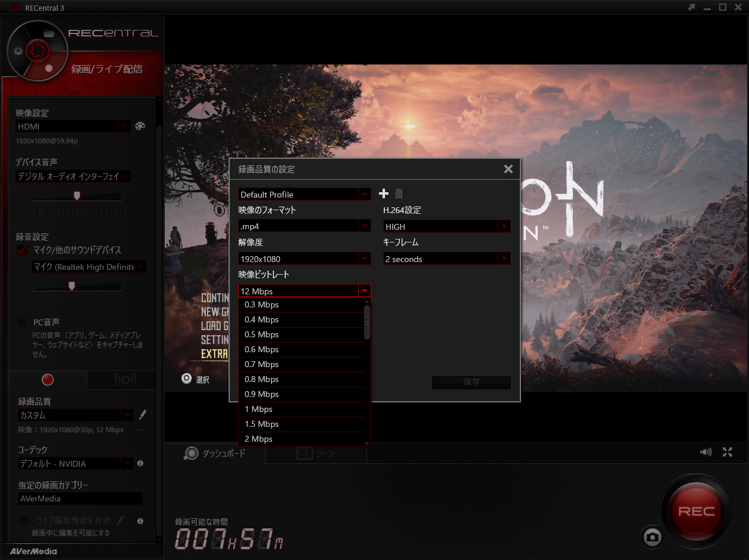Show codec info icon beside NVIDIA dropdown
Image resolution: width=749 pixels, height=560 pixels.
pos(140,463)
